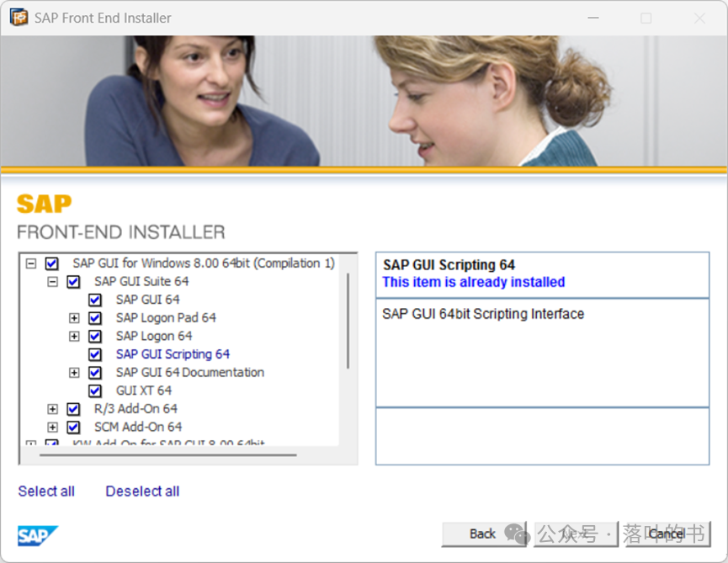Viewport: 728px width, 563px height.
Task: Click 'SAP GUI 64bit Scripting Interface' description
Action: pyautogui.click(x=483, y=314)
